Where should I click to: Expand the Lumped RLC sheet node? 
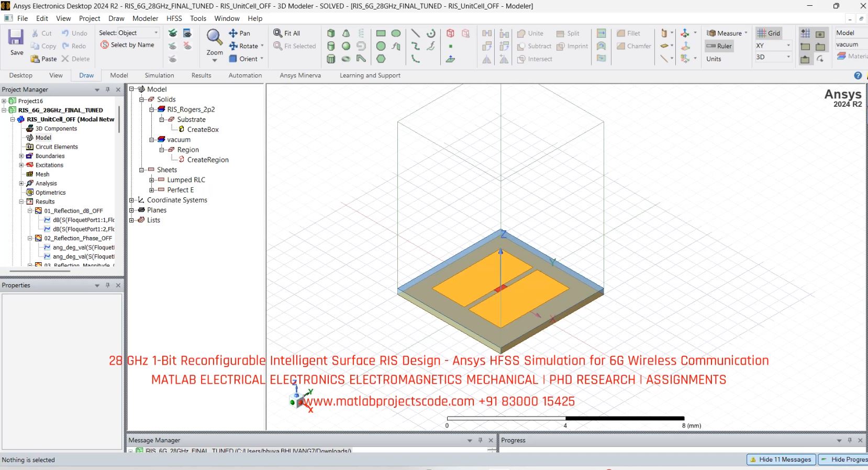[152, 180]
